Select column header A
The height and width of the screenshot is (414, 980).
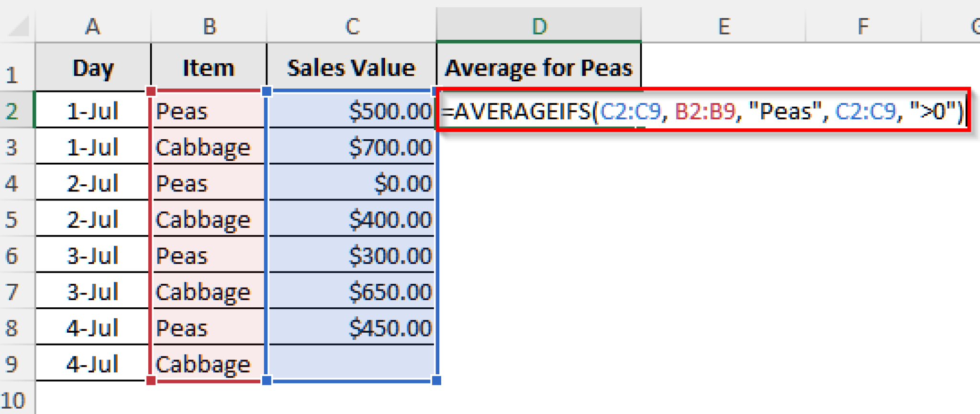[94, 26]
